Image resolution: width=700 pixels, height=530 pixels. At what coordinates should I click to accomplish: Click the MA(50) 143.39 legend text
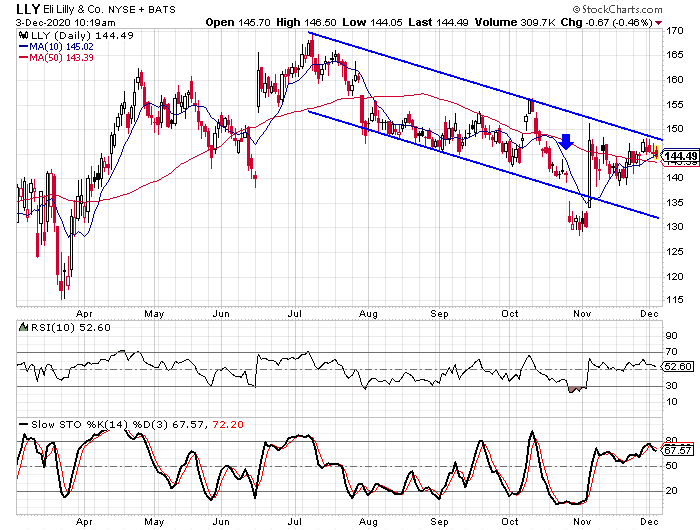coord(62,57)
